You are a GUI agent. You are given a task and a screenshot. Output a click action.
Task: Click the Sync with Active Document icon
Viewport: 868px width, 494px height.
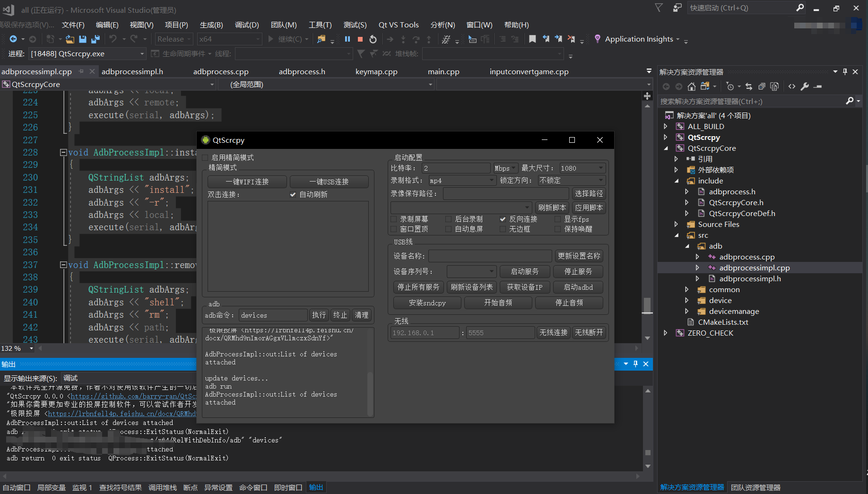(749, 87)
